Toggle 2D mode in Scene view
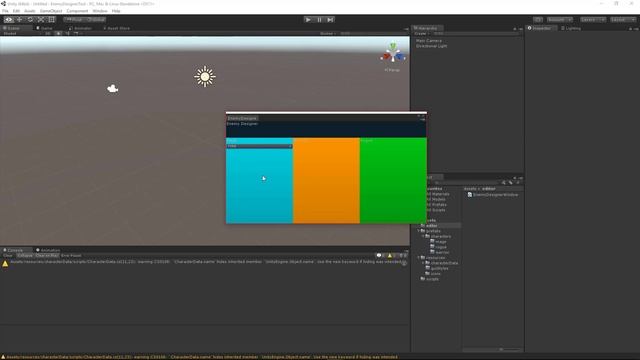 pyautogui.click(x=48, y=33)
